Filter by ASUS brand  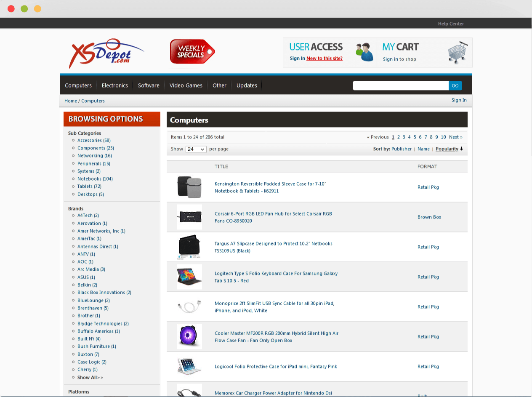(x=86, y=277)
